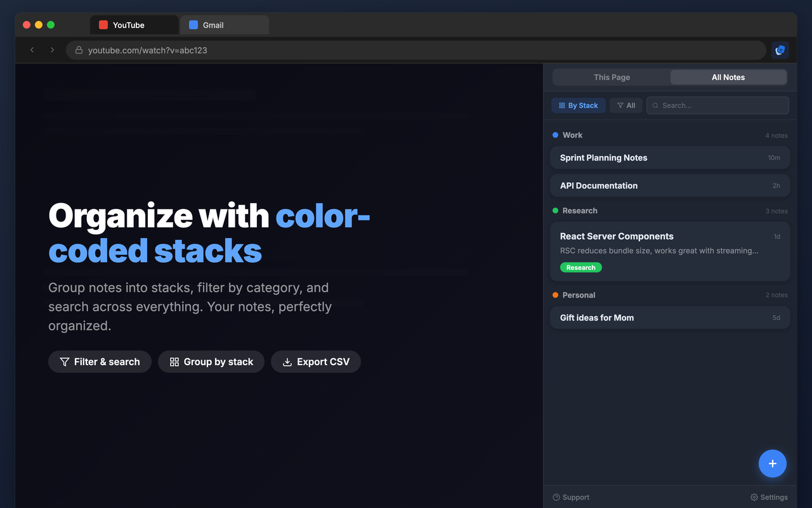The image size is (812, 508).
Task: Click the Group by stack button
Action: [211, 361]
